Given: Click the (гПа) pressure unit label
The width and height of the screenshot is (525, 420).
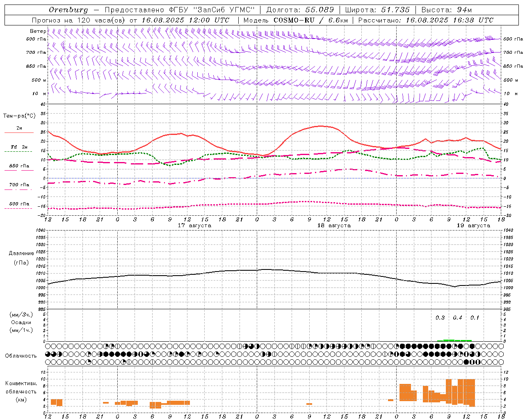Looking at the screenshot, I should 21,262.
